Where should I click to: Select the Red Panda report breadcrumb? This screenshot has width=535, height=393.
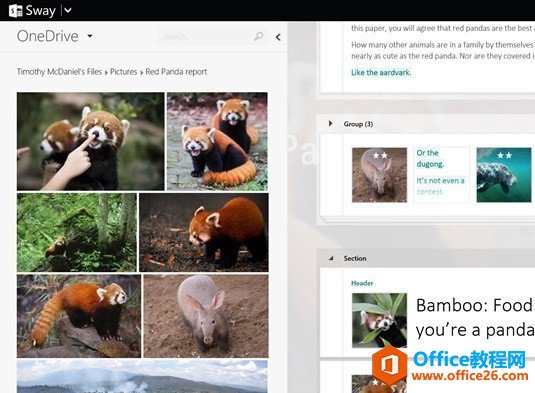click(x=176, y=72)
